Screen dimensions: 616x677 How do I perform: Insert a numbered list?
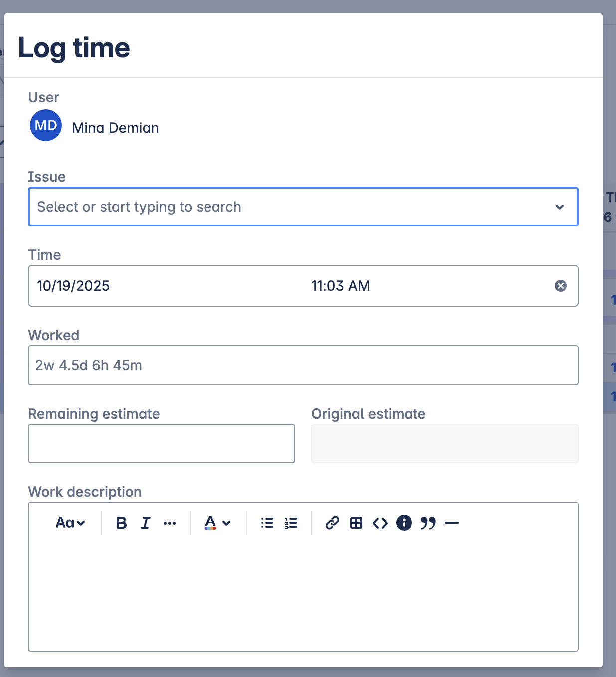pos(291,523)
